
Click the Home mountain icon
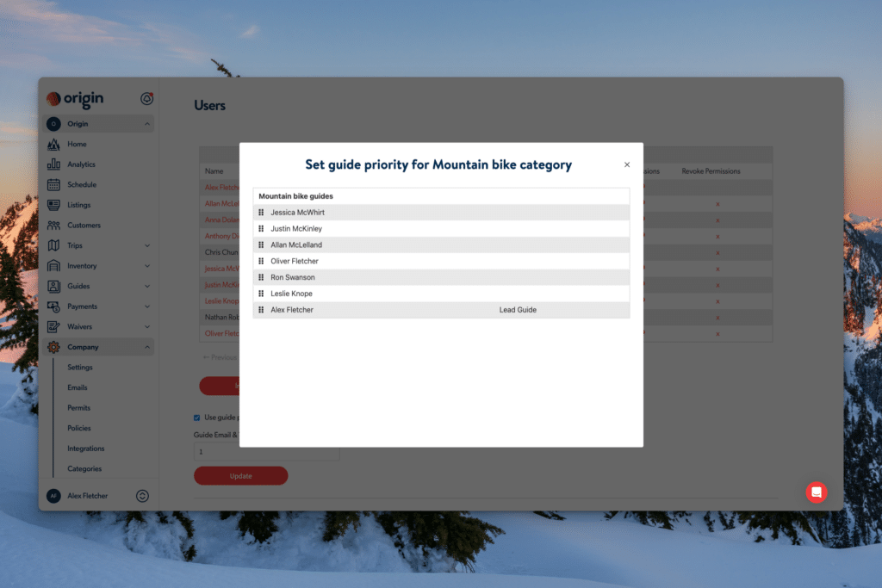click(x=53, y=145)
